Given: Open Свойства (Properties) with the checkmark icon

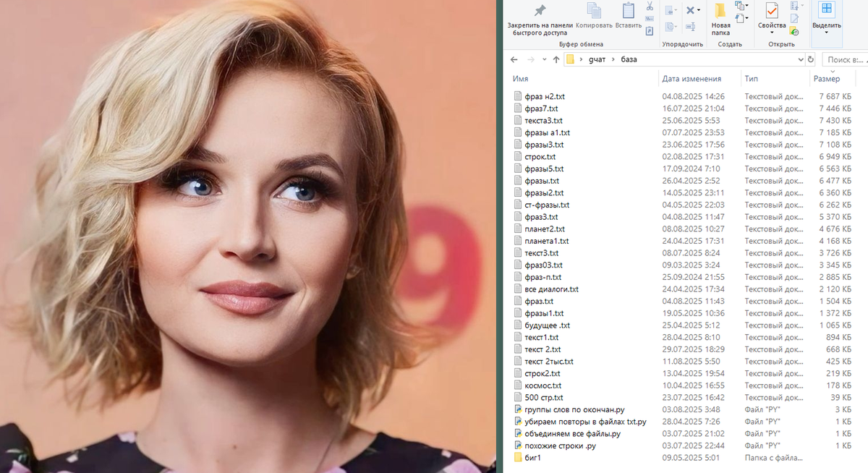Looking at the screenshot, I should pos(771,10).
